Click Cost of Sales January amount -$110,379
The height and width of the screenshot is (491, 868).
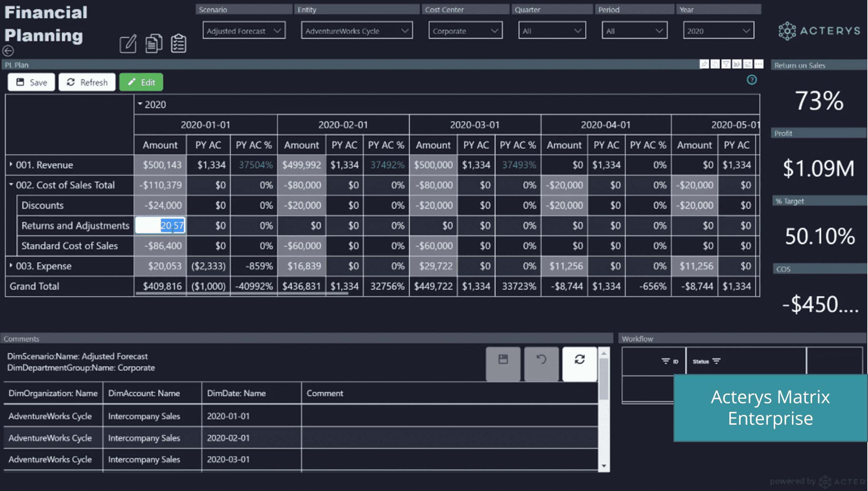(160, 185)
